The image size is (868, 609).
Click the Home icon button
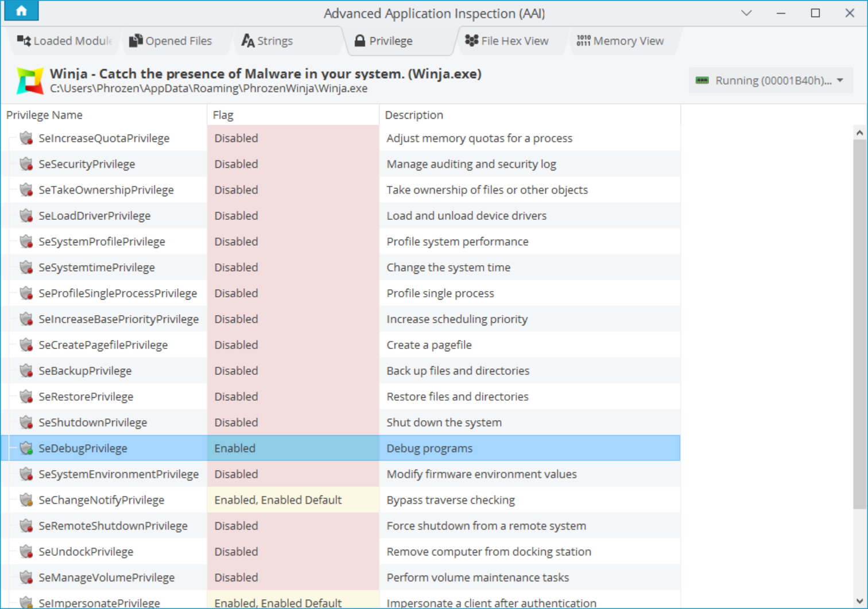[x=21, y=11]
